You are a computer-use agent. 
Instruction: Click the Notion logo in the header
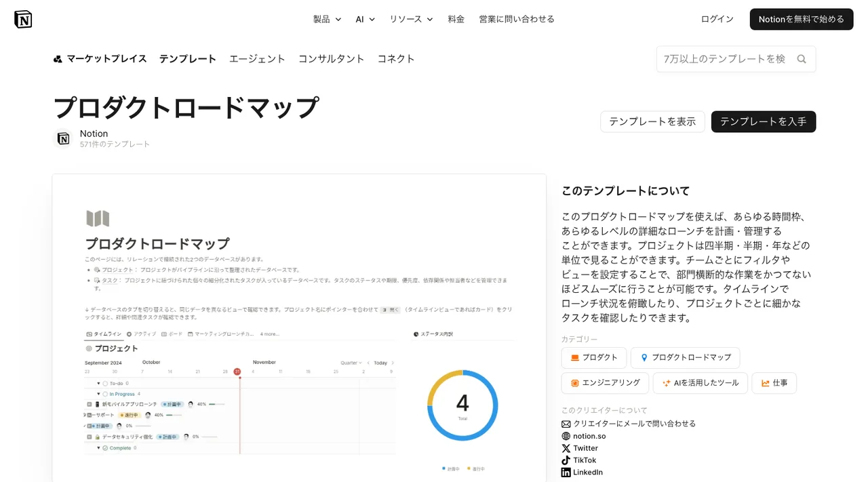coord(23,19)
